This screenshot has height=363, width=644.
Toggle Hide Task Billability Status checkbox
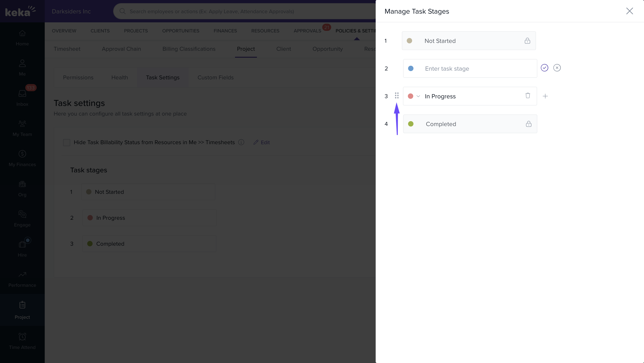66,142
